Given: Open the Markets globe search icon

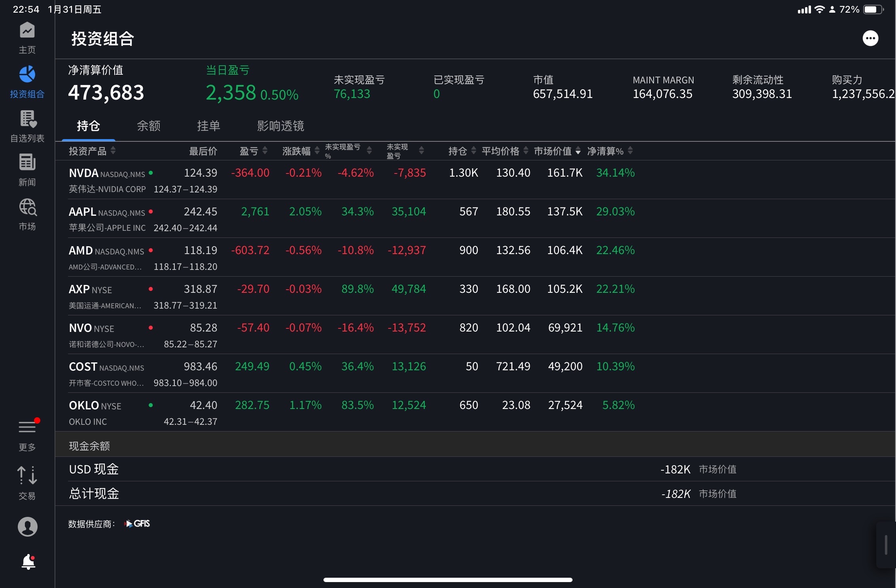Looking at the screenshot, I should [x=28, y=207].
